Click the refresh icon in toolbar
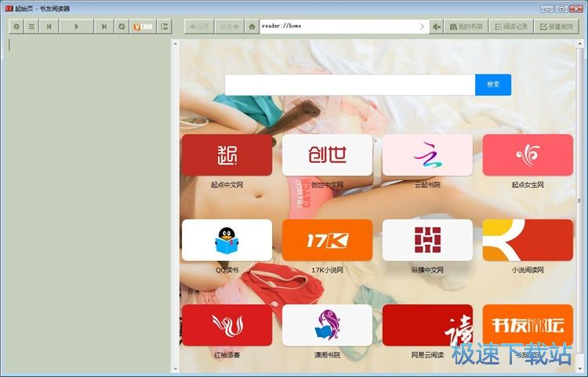The width and height of the screenshot is (588, 377). pos(122,27)
